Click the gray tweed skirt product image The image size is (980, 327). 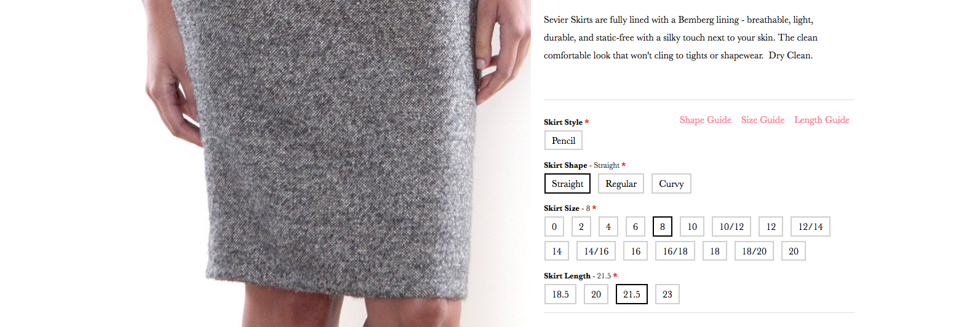click(x=337, y=163)
